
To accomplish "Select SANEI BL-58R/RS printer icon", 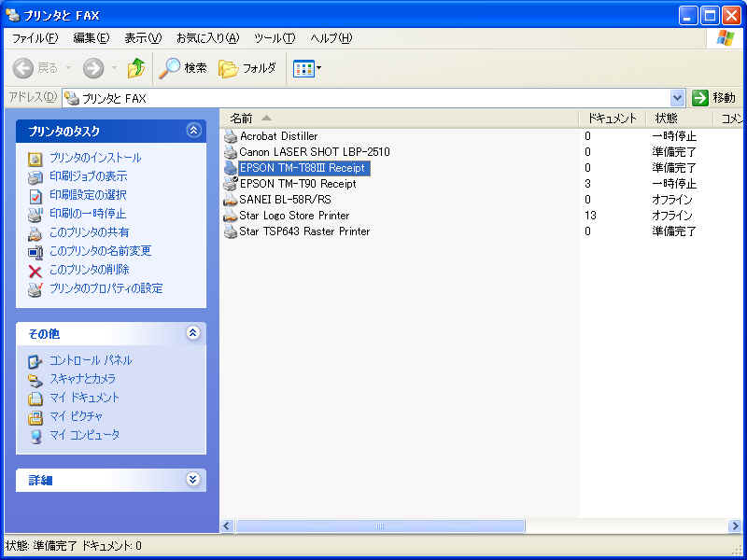I will tap(231, 200).
